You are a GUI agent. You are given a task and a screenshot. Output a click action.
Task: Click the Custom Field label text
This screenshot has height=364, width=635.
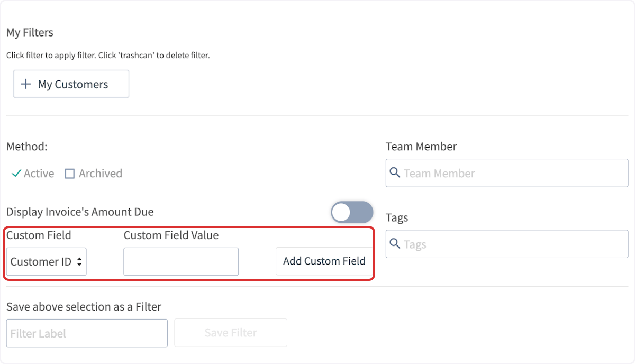(39, 235)
